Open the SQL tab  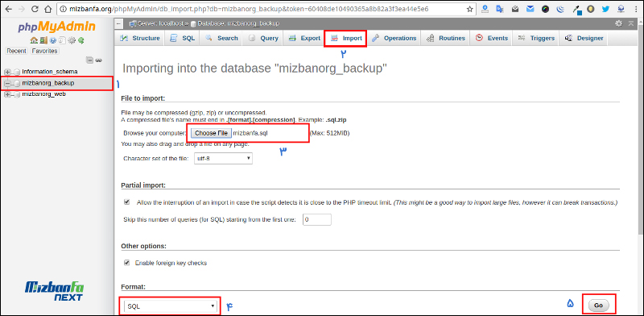coord(183,38)
